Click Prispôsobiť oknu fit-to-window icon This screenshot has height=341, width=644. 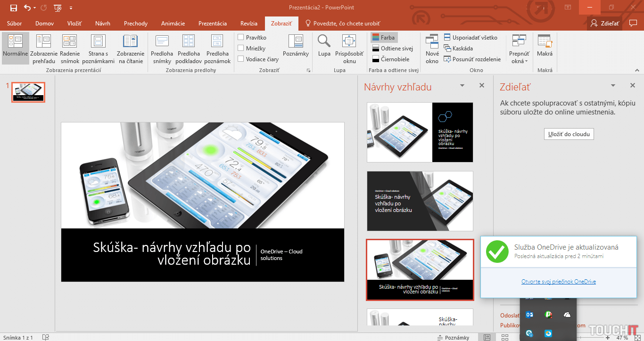[349, 42]
